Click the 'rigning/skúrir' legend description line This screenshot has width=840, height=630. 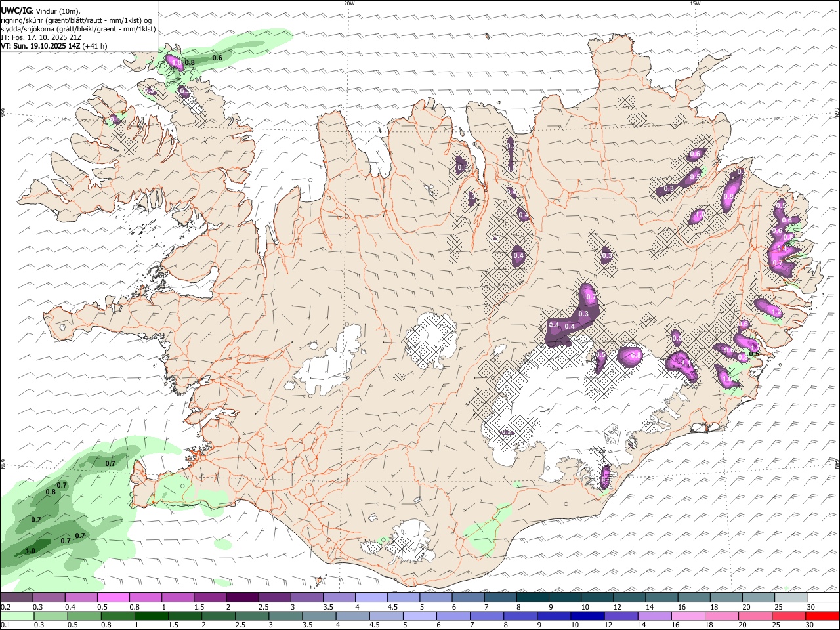76,20
